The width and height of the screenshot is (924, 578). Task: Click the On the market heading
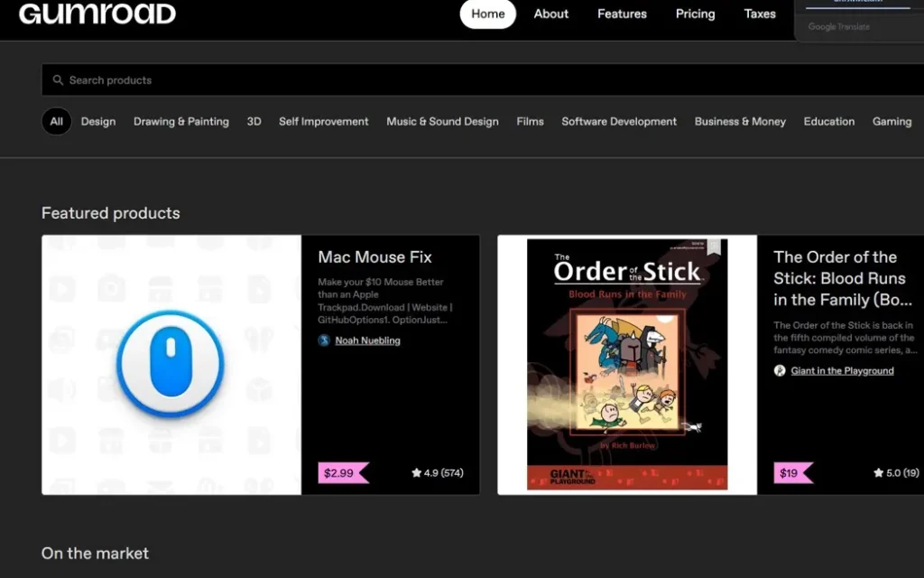coord(95,554)
